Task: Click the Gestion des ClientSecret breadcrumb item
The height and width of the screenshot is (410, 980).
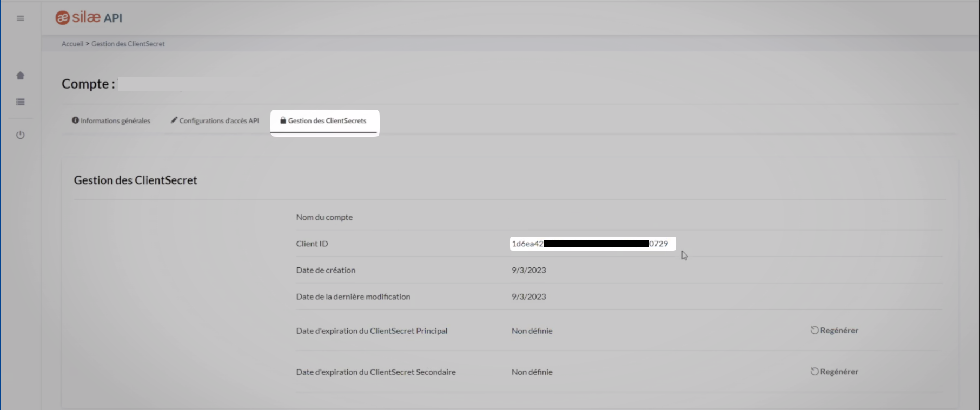Action: tap(128, 44)
